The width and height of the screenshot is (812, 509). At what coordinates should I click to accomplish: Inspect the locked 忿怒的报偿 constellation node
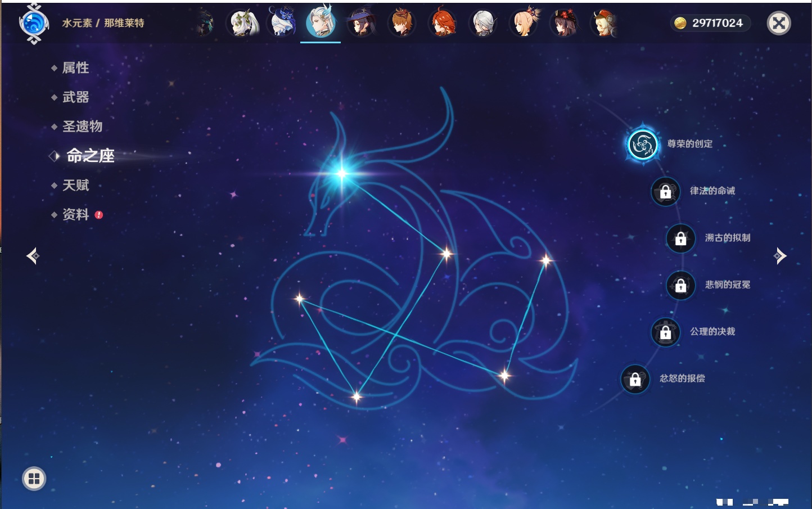635,379
